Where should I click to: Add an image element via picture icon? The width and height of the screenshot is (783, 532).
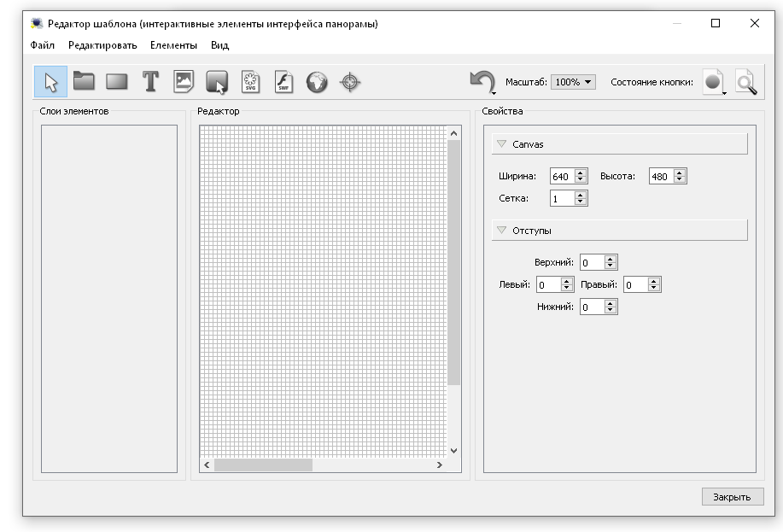click(x=184, y=82)
